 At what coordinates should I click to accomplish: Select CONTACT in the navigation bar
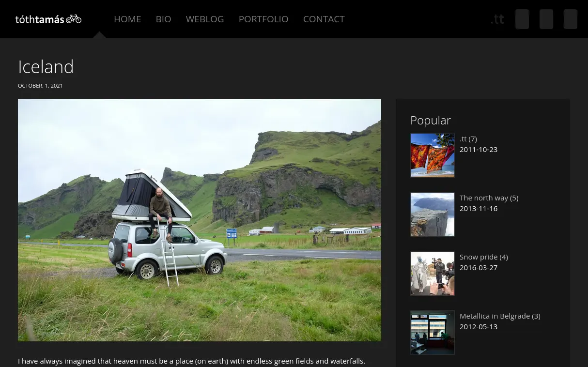(x=324, y=19)
